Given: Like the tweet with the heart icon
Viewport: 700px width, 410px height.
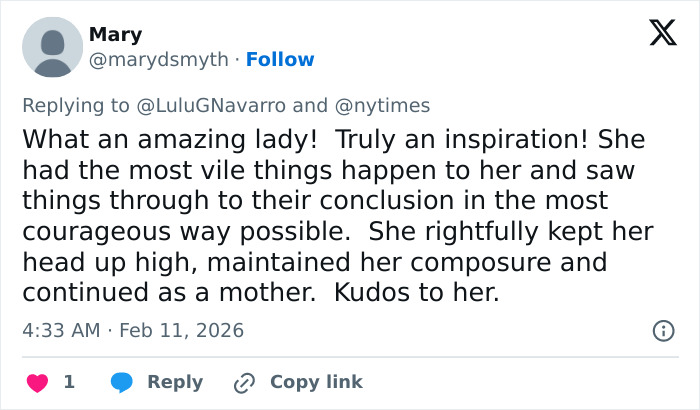Looking at the screenshot, I should pos(37,382).
